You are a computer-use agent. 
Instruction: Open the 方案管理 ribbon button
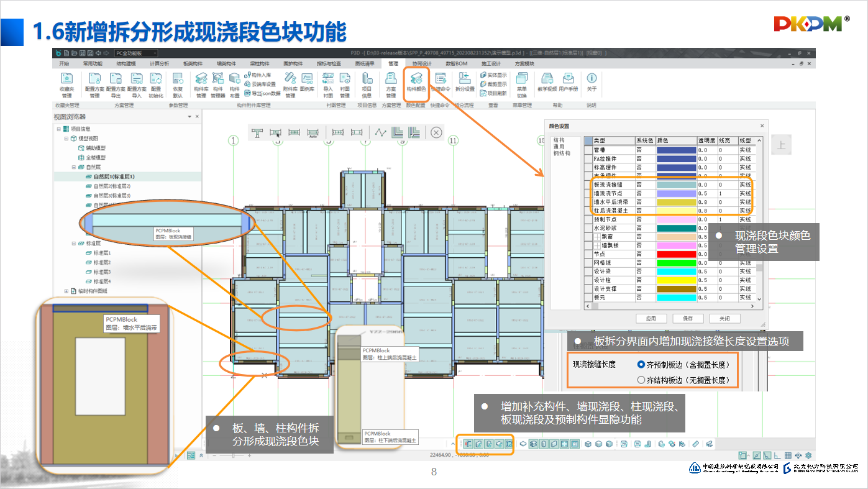pos(391,85)
